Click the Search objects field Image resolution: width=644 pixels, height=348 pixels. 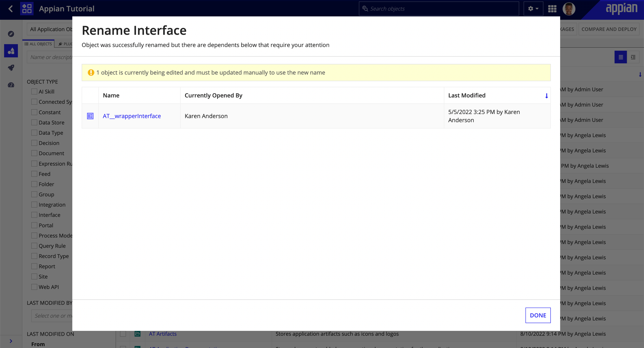point(439,9)
